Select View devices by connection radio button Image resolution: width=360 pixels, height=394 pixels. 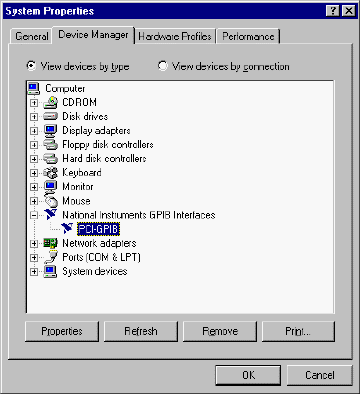[x=163, y=66]
